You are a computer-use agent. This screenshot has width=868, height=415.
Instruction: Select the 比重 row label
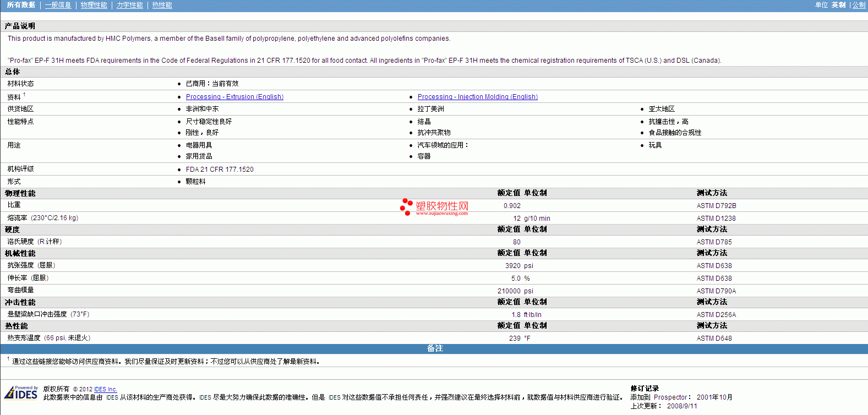click(14, 205)
